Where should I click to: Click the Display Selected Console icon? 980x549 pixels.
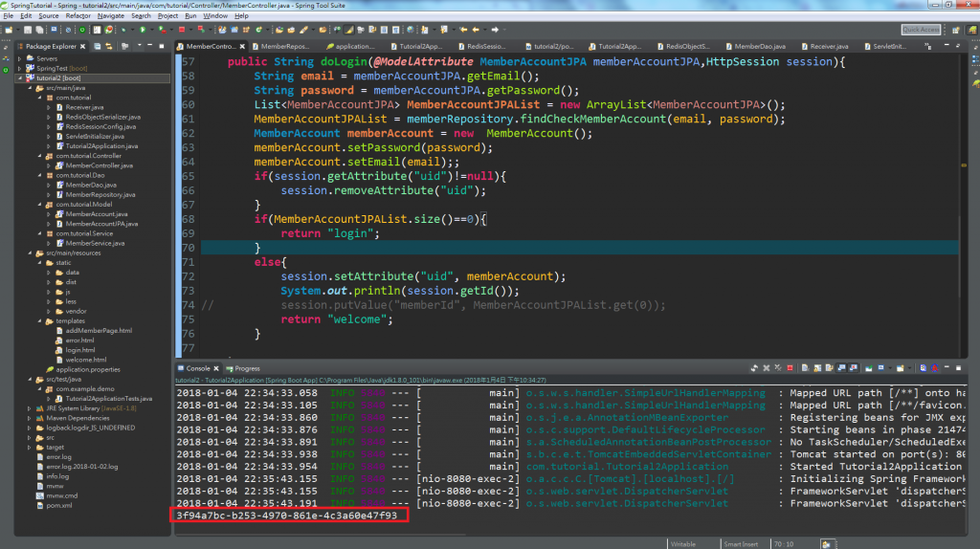[881, 368]
